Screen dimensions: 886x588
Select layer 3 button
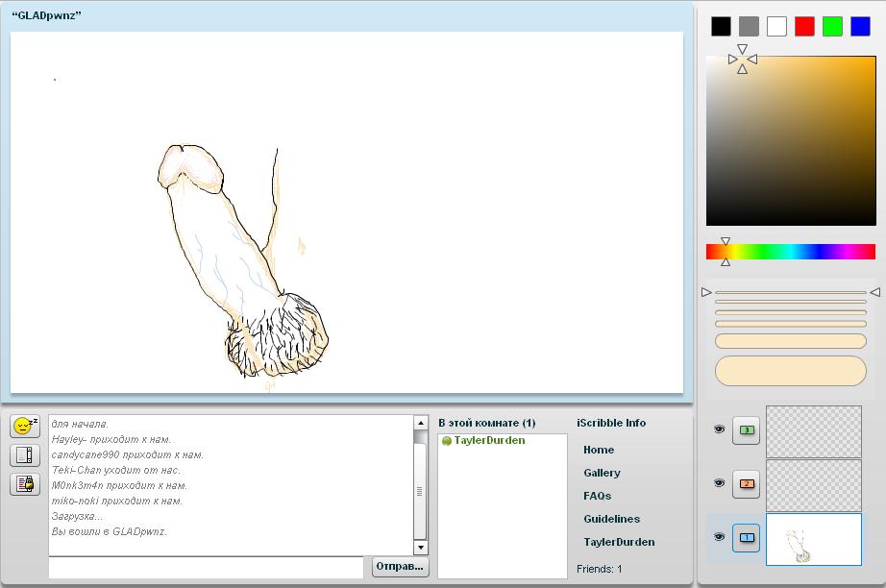point(746,430)
